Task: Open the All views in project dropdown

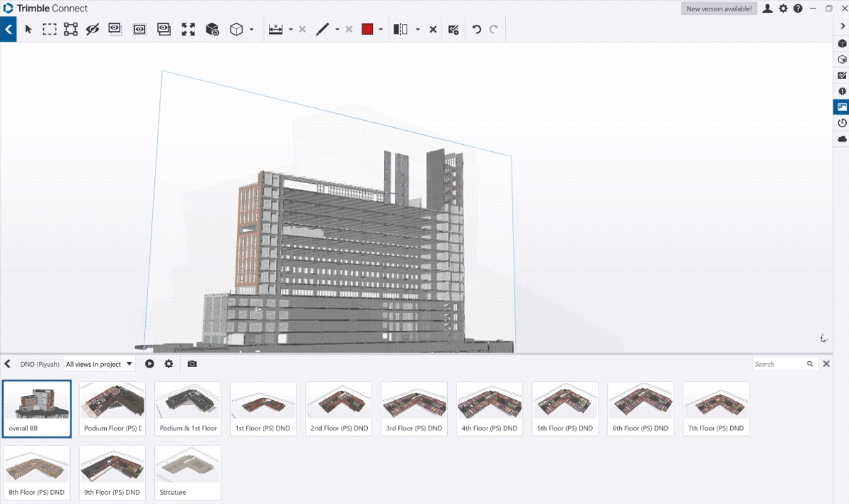Action: point(99,363)
